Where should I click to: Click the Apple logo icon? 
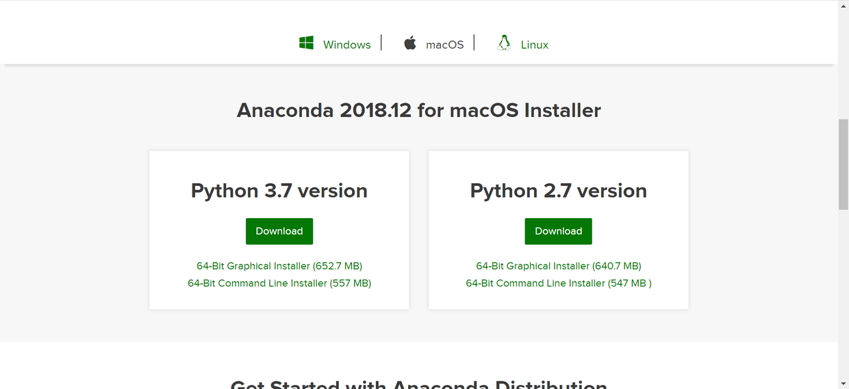click(x=410, y=43)
